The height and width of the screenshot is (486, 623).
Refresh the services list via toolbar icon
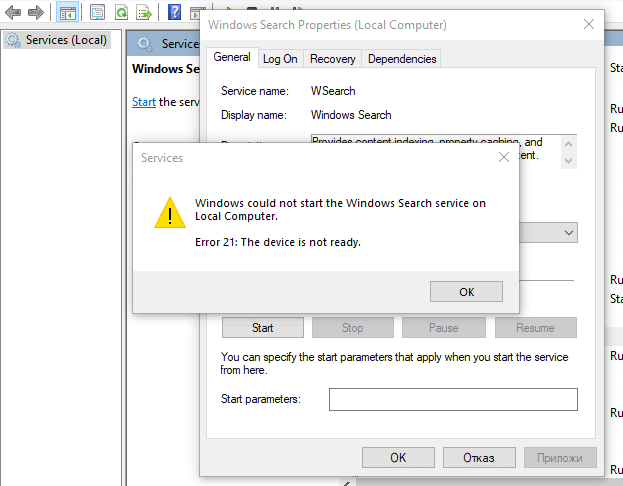tap(121, 12)
